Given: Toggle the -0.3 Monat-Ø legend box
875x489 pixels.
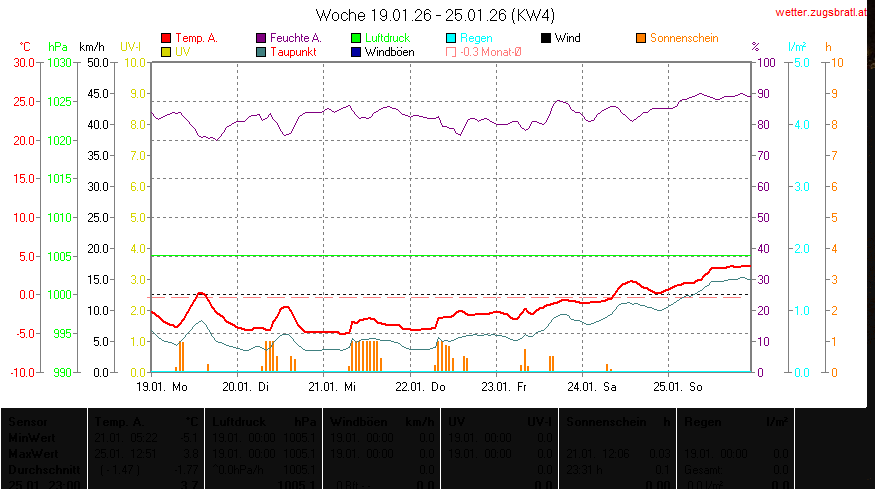Looking at the screenshot, I should (x=451, y=51).
